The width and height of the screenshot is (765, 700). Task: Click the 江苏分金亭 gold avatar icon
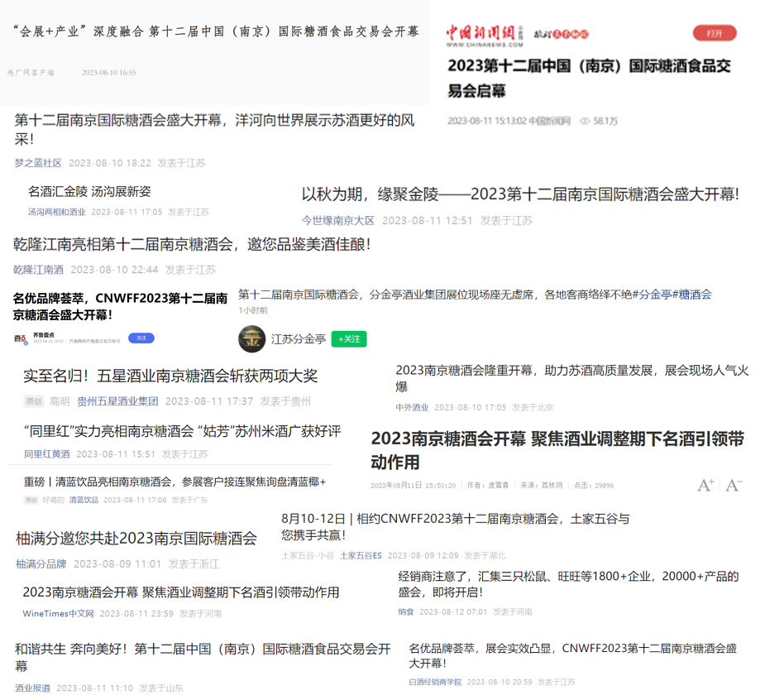(x=251, y=339)
